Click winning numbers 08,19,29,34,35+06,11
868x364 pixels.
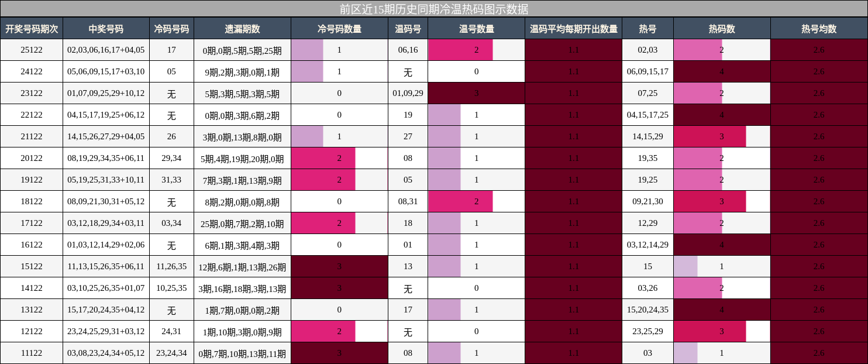click(106, 159)
